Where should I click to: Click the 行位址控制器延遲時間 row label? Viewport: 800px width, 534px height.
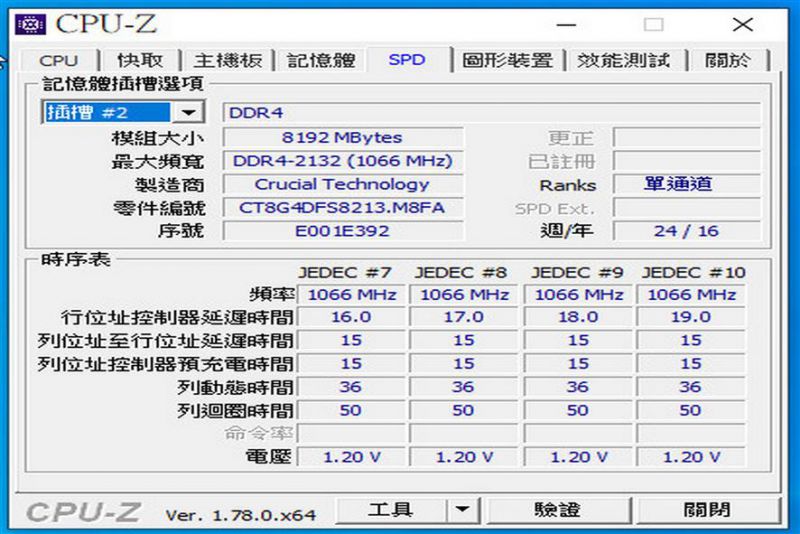click(177, 317)
